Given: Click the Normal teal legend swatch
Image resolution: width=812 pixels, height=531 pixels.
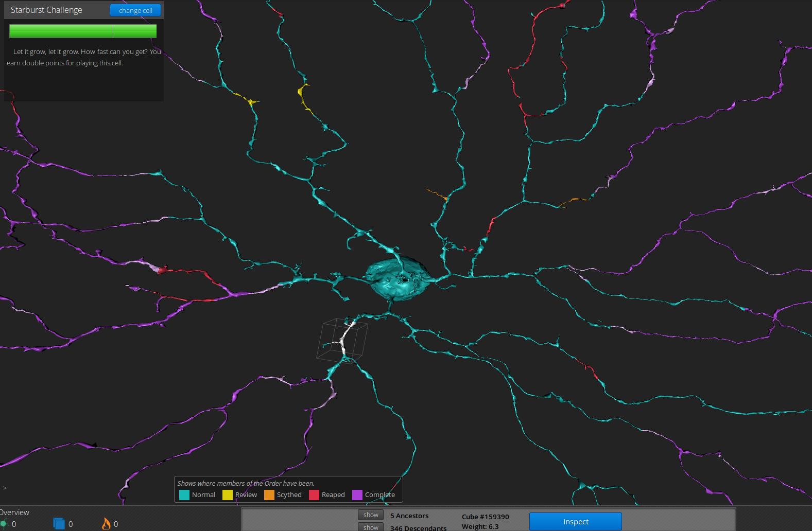Looking at the screenshot, I should tap(184, 495).
